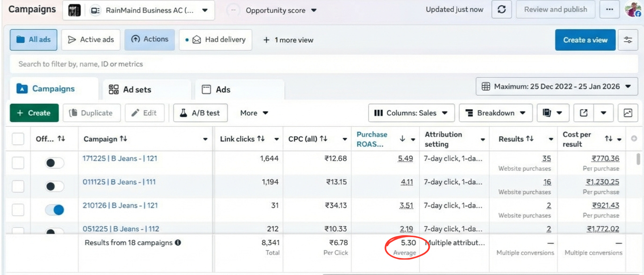Open view customization sliders icon
The image size is (644, 275).
628,40
